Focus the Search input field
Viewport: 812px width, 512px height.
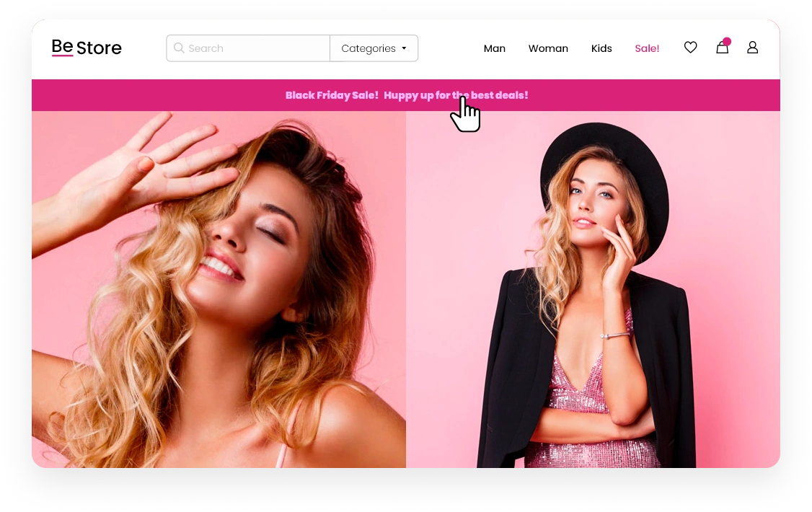(x=252, y=48)
